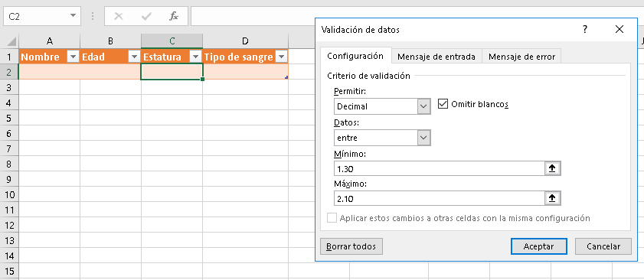
Task: Click range selector arrow beside Máximo field
Action: [552, 199]
